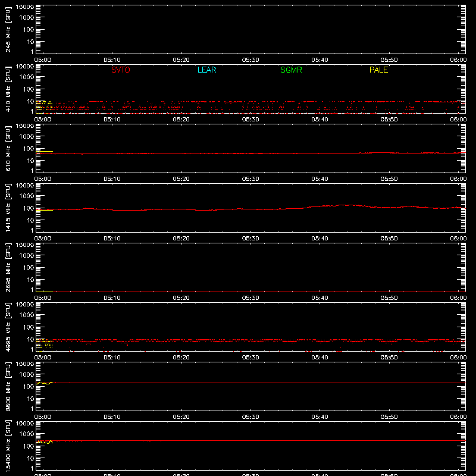Viewport: 476px width, 476px height.
Task: Click the 1000 tick value of 610 MHz panel
Action: [27, 136]
